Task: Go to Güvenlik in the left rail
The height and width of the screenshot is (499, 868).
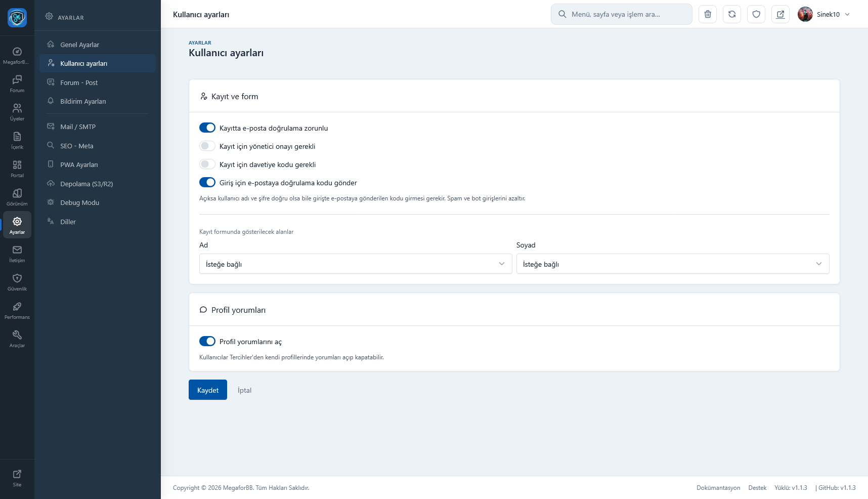Action: pyautogui.click(x=17, y=282)
